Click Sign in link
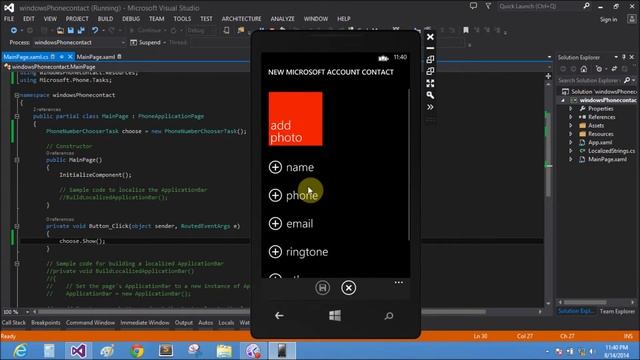640x360 pixels. pyautogui.click(x=608, y=19)
